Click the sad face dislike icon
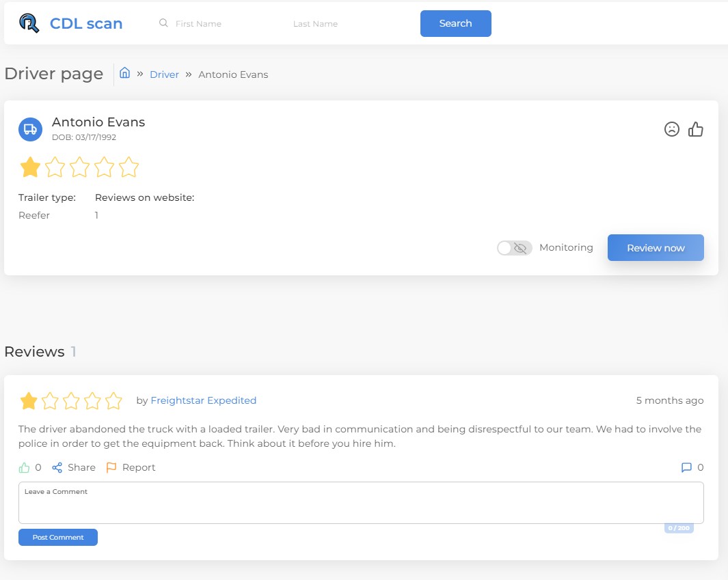The height and width of the screenshot is (580, 728). pyautogui.click(x=672, y=129)
